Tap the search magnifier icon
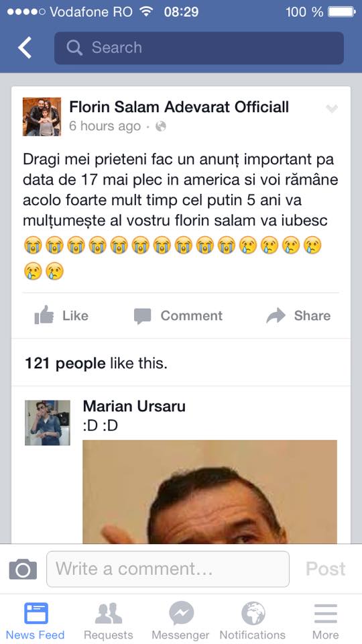This screenshot has height=644, width=362. (x=74, y=48)
